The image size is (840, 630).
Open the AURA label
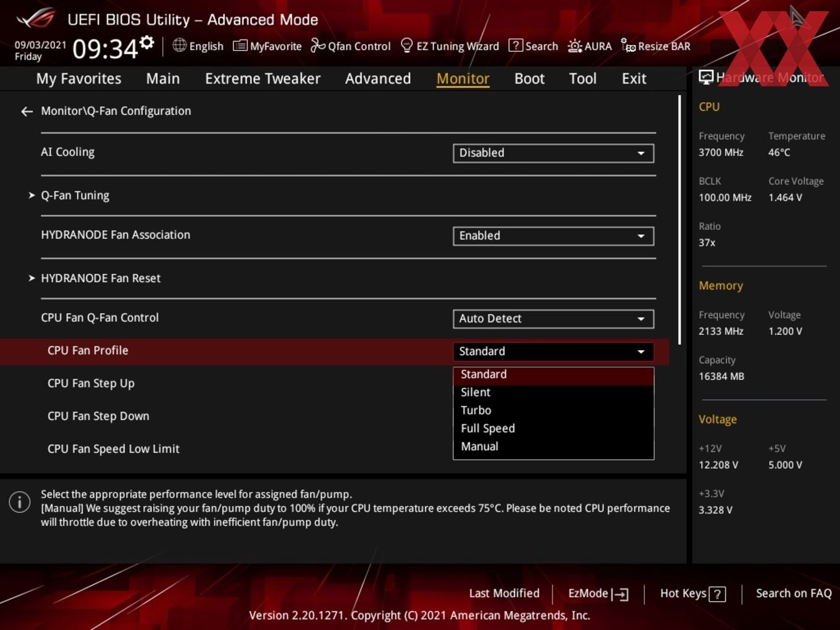(x=598, y=46)
